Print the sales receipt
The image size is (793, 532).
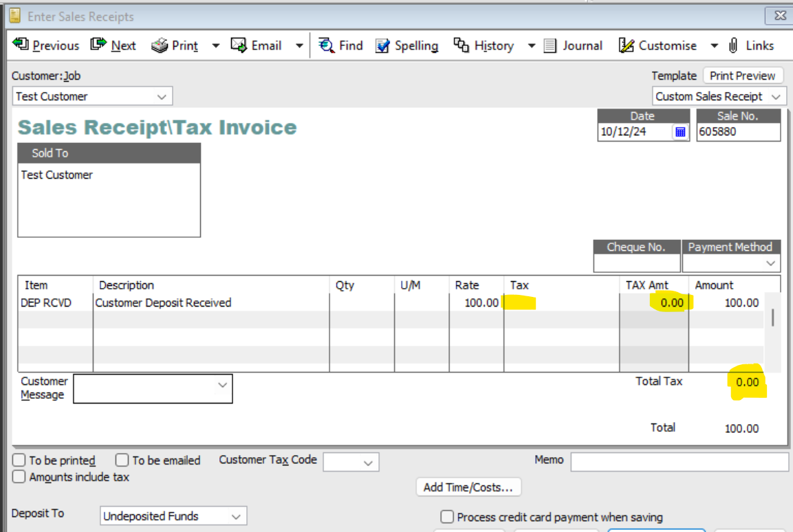(175, 45)
